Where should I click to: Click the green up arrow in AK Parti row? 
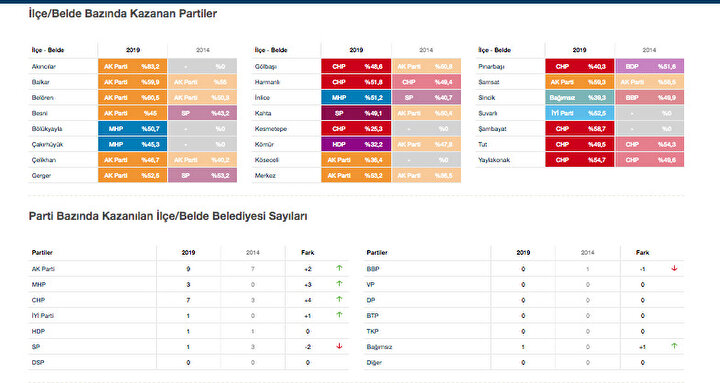(x=339, y=268)
